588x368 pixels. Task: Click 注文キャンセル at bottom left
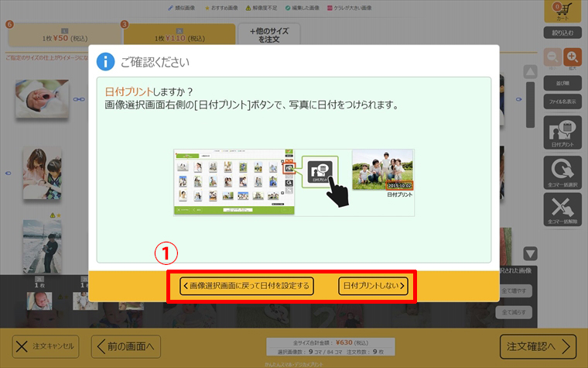pos(45,346)
